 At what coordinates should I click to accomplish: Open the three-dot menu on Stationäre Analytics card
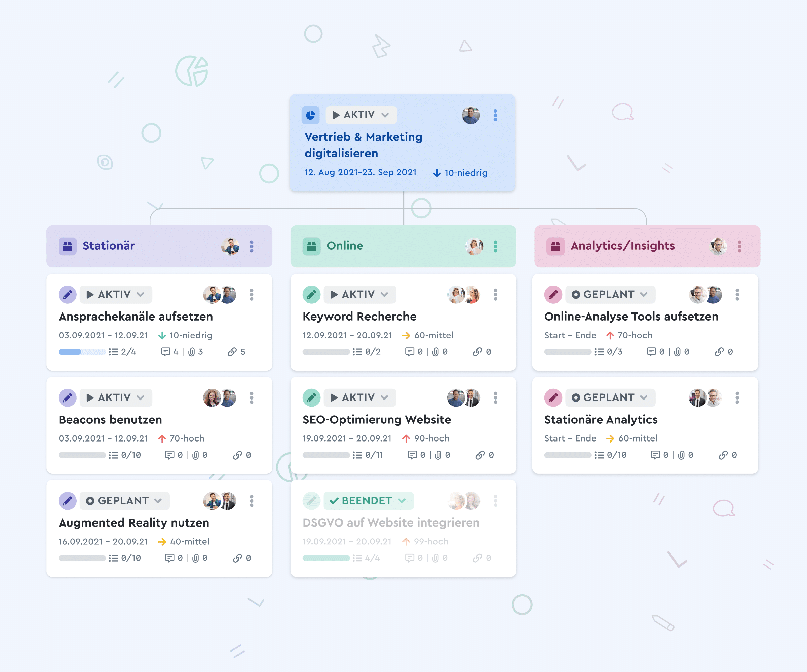(x=737, y=397)
